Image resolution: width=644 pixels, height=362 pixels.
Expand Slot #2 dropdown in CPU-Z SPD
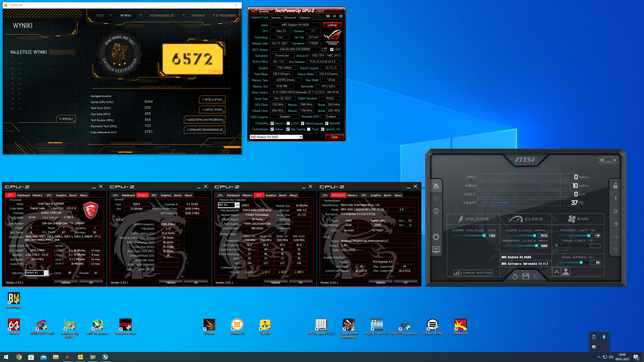tap(237, 205)
